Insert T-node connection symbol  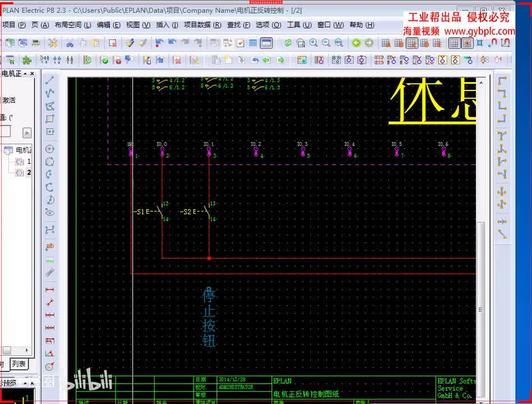(502, 136)
